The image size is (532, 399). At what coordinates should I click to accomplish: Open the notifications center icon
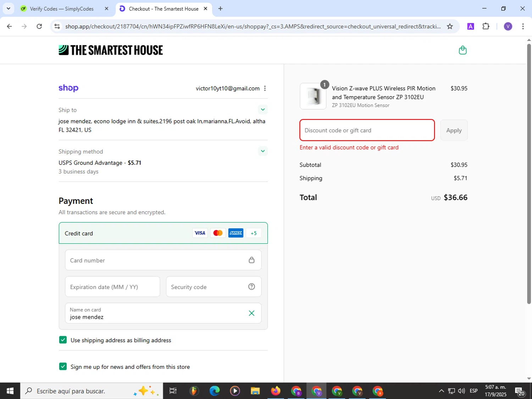click(x=520, y=391)
